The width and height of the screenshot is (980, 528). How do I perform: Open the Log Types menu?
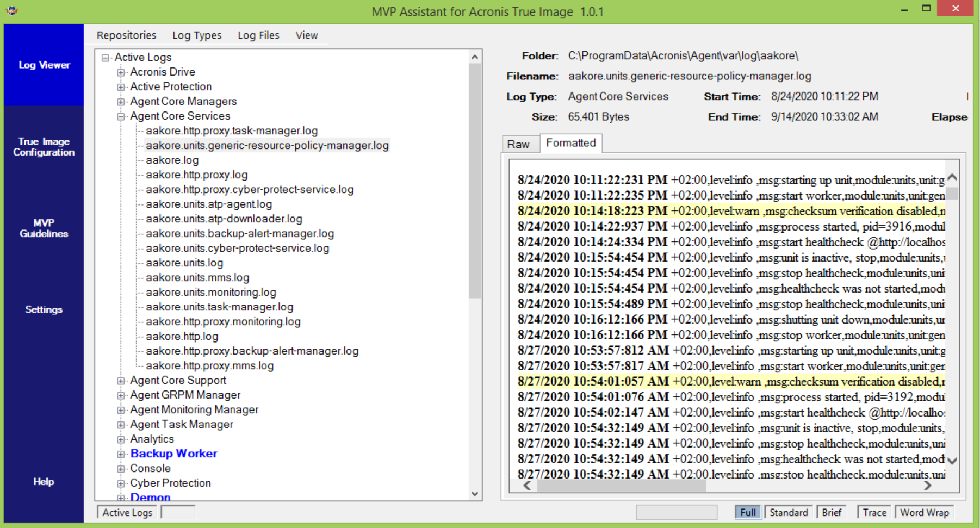pyautogui.click(x=196, y=35)
